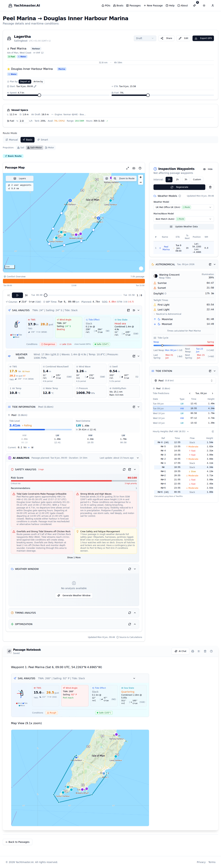Choose Sail+Motor propulsion
221x868 pixels.
(x=35, y=148)
